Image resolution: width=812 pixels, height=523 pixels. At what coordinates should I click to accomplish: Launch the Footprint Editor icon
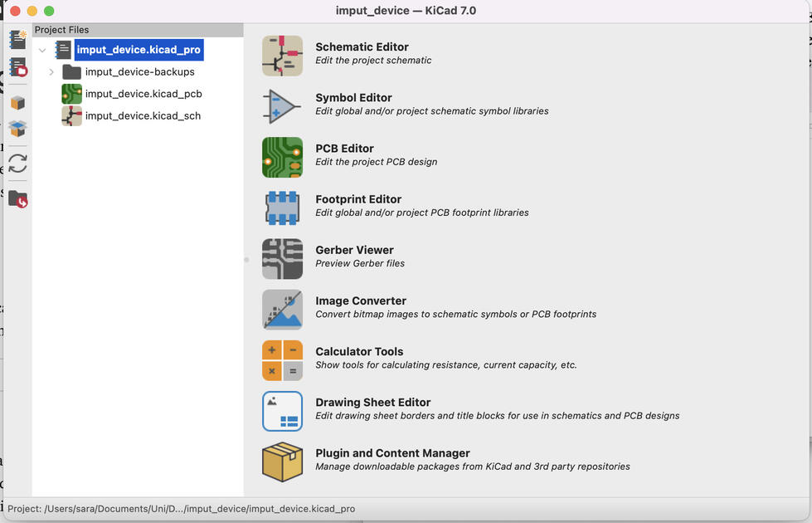[x=282, y=208]
